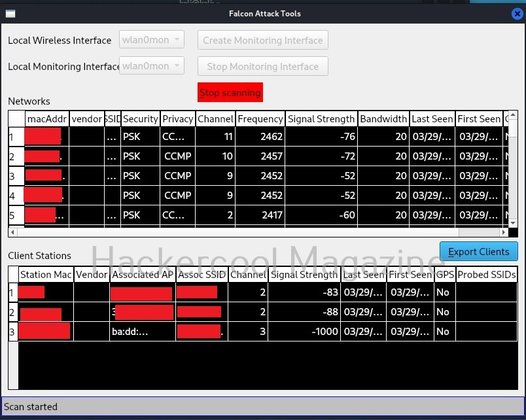Sort Client Stations by Associated AP column
526x420 pixels.
pos(143,275)
